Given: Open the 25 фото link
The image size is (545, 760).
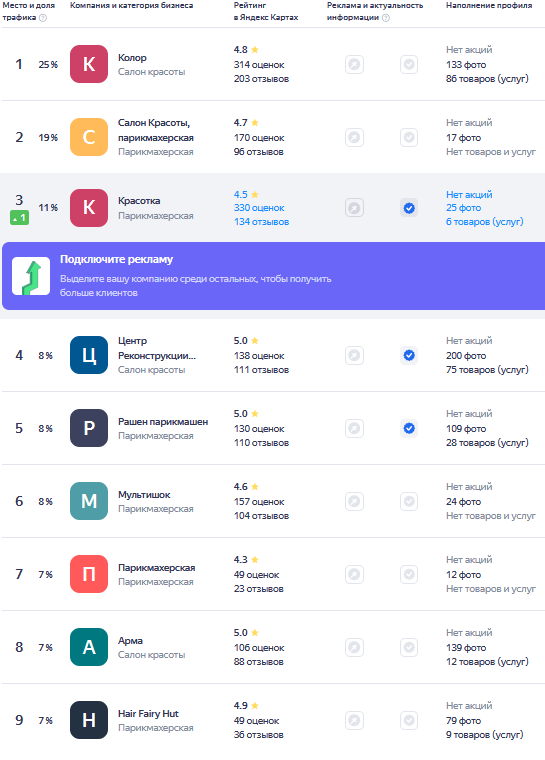Looking at the screenshot, I should [x=464, y=207].
